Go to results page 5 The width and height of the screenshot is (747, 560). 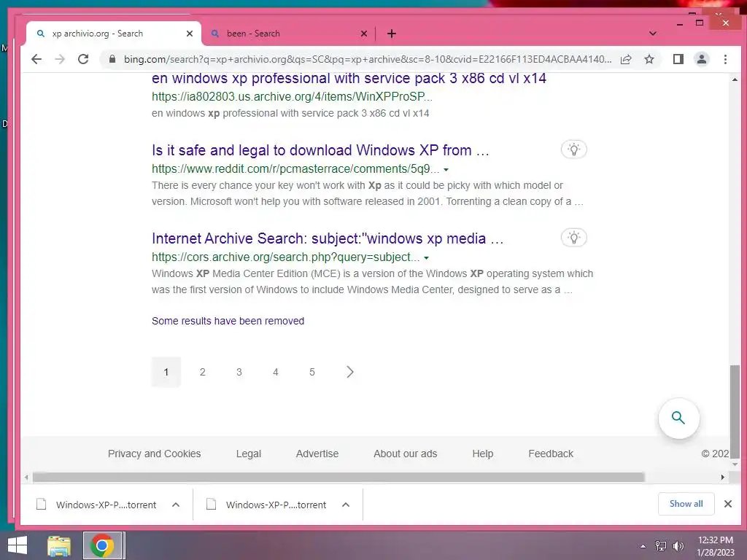pos(312,372)
